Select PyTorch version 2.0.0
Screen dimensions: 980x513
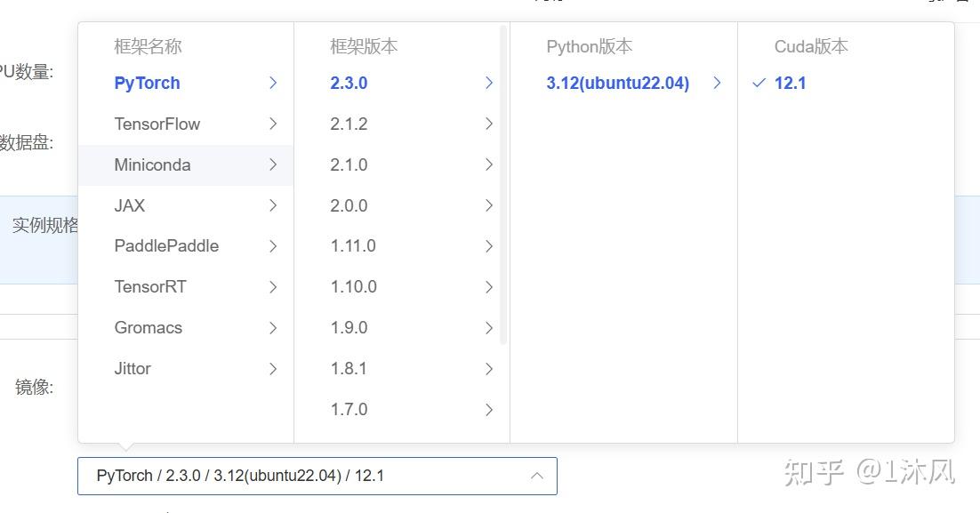tap(348, 205)
